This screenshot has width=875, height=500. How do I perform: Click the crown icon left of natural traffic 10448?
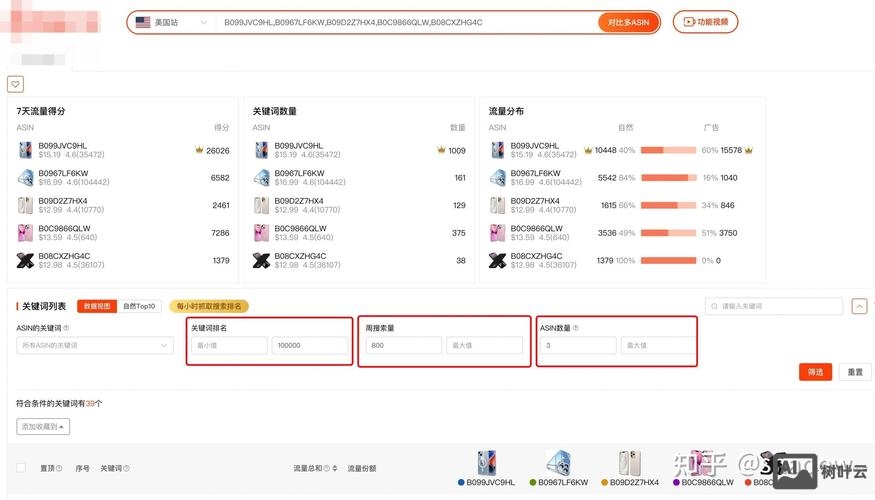pyautogui.click(x=588, y=150)
